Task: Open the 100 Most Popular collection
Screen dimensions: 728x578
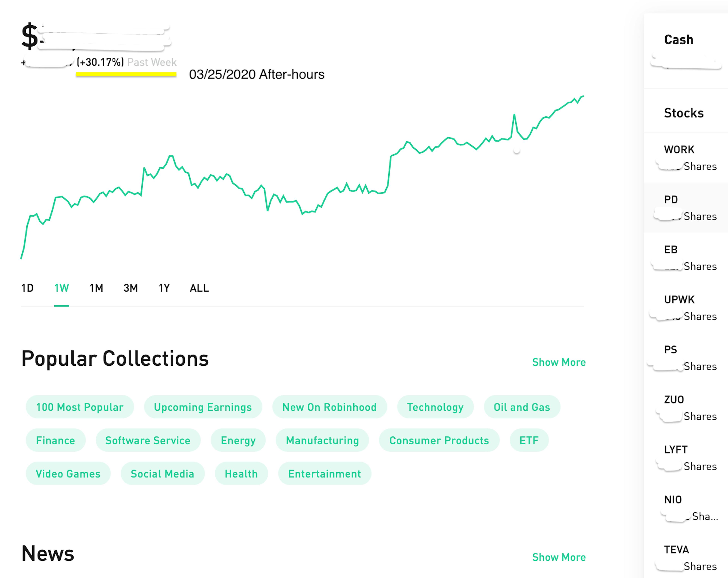Action: click(x=80, y=407)
